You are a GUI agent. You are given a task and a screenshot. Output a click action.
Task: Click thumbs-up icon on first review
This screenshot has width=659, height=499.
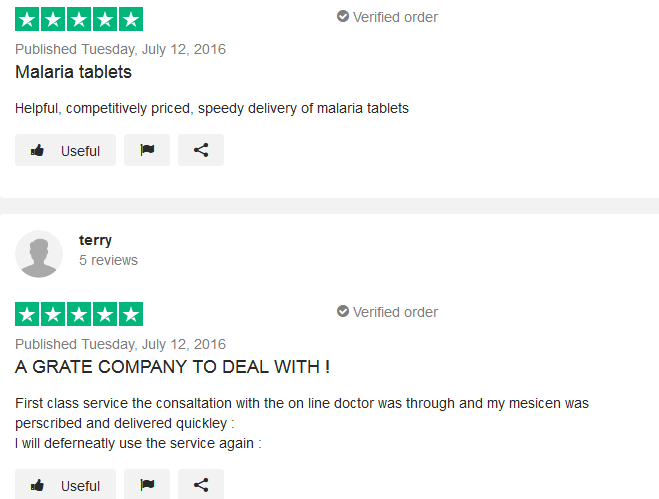point(37,150)
